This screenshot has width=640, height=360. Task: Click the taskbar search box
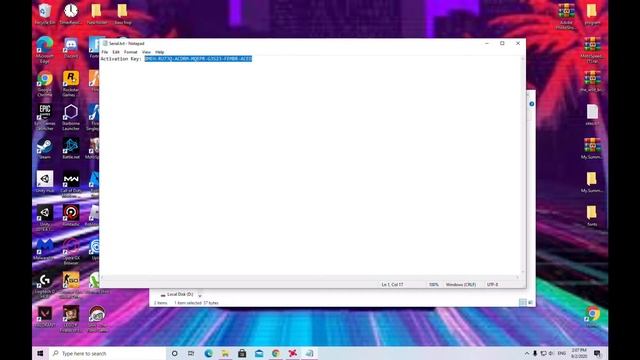(x=108, y=353)
